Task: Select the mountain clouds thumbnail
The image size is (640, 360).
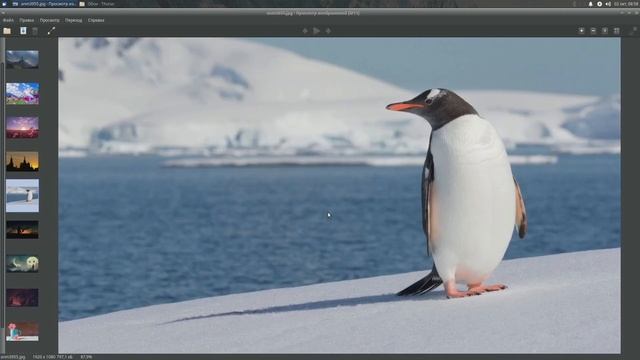Action: (x=22, y=60)
